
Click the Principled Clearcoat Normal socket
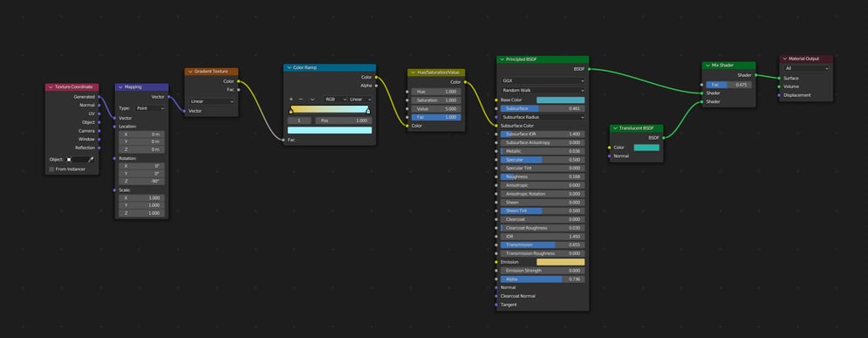pyautogui.click(x=496, y=296)
